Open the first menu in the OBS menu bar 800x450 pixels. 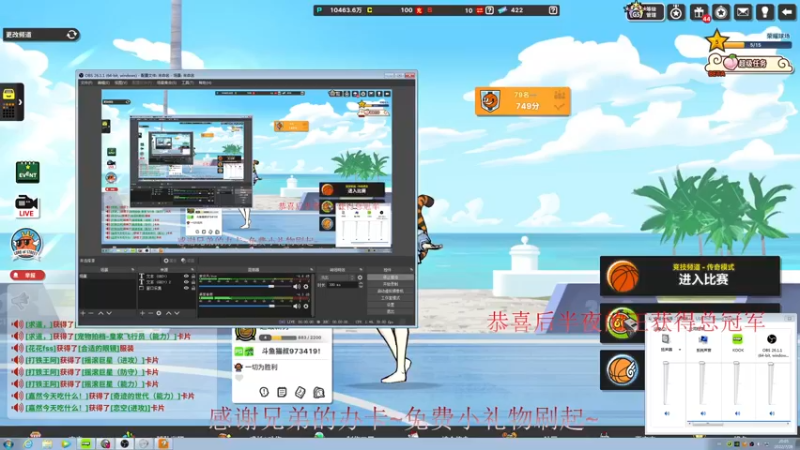click(86, 83)
